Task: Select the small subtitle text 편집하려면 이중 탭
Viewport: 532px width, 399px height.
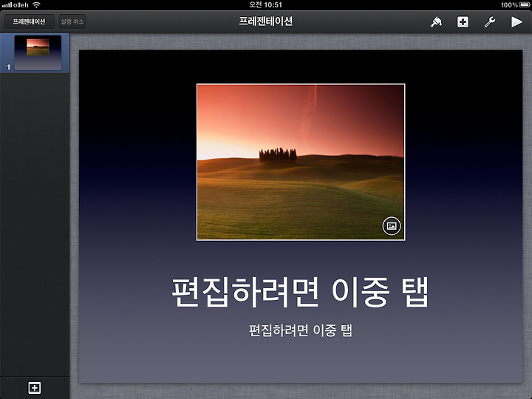Action: click(301, 330)
